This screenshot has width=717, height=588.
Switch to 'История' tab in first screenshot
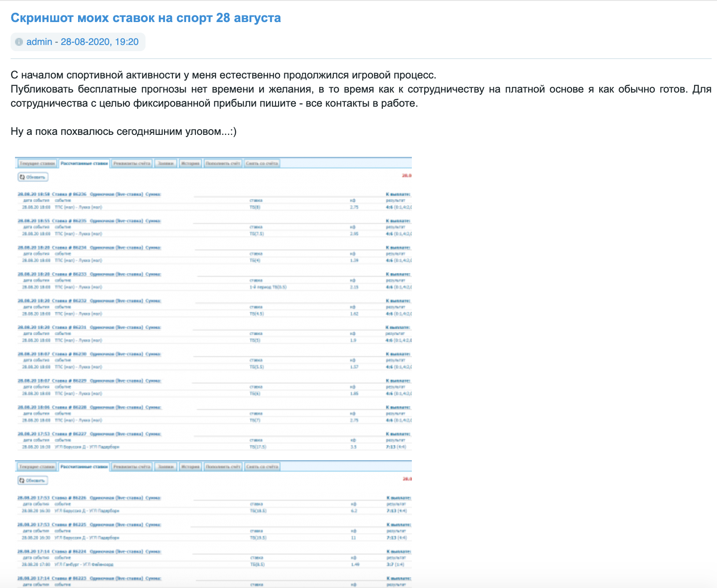190,164
